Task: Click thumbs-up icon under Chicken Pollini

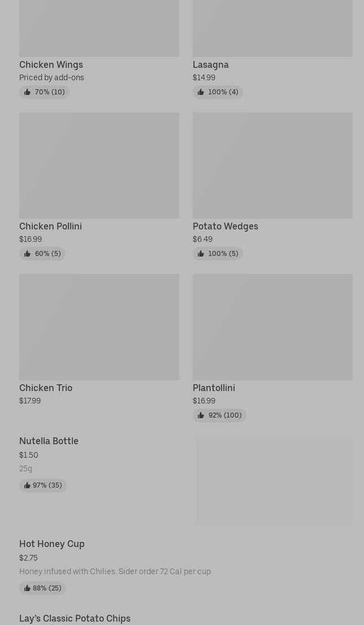Action: pyautogui.click(x=27, y=254)
